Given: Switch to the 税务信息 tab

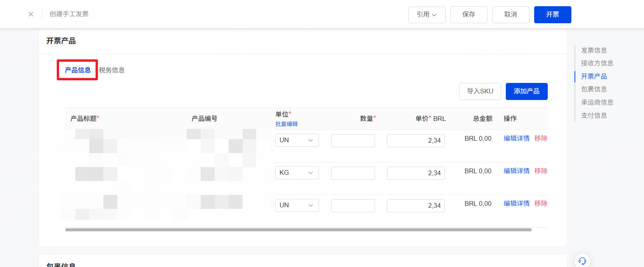Looking at the screenshot, I should pos(112,70).
